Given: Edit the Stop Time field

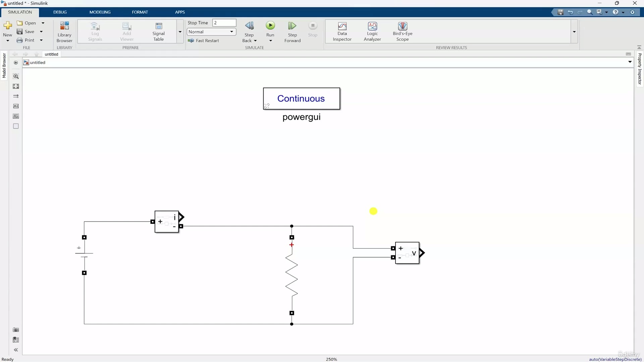Looking at the screenshot, I should click(x=224, y=22).
